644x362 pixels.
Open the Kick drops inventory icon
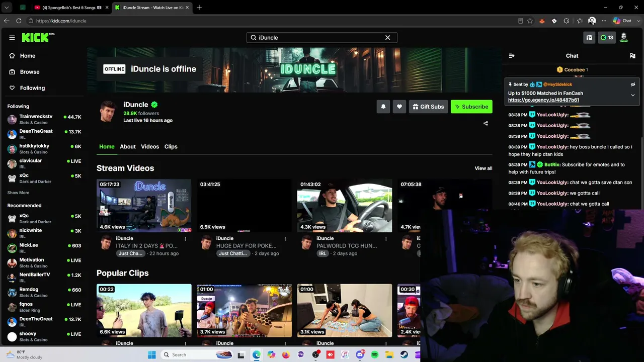pyautogui.click(x=589, y=38)
